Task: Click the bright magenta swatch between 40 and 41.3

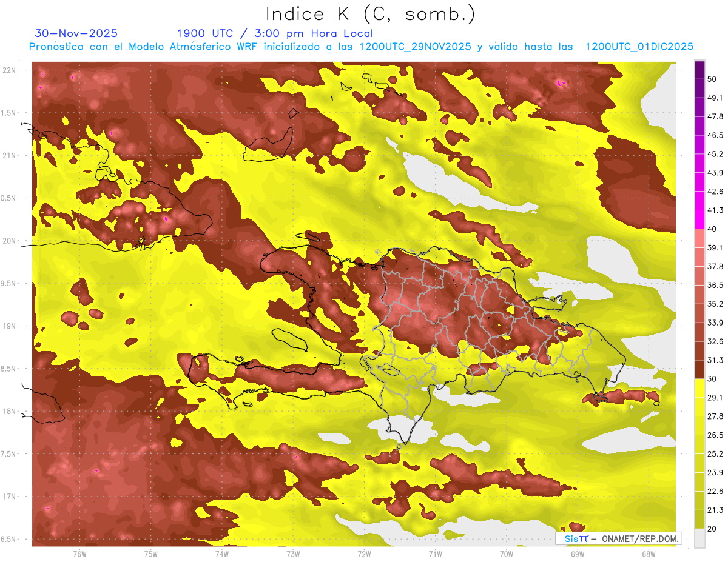Action: 700,219
